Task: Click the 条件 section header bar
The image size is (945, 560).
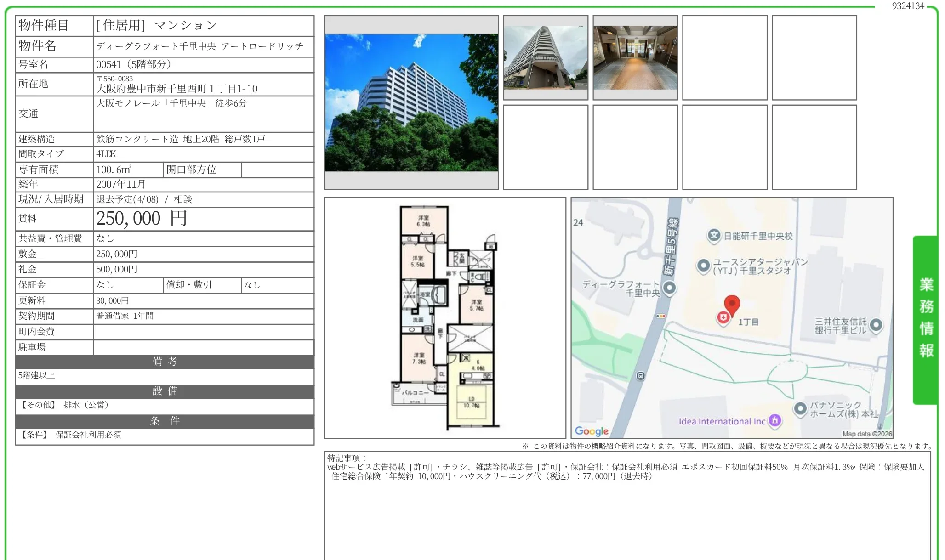Action: tap(165, 421)
